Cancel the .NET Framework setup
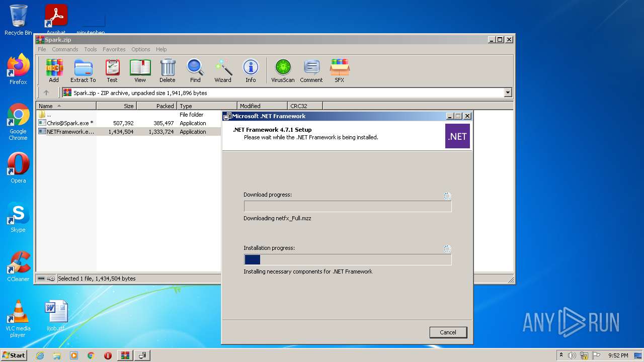644x362 pixels. click(448, 332)
